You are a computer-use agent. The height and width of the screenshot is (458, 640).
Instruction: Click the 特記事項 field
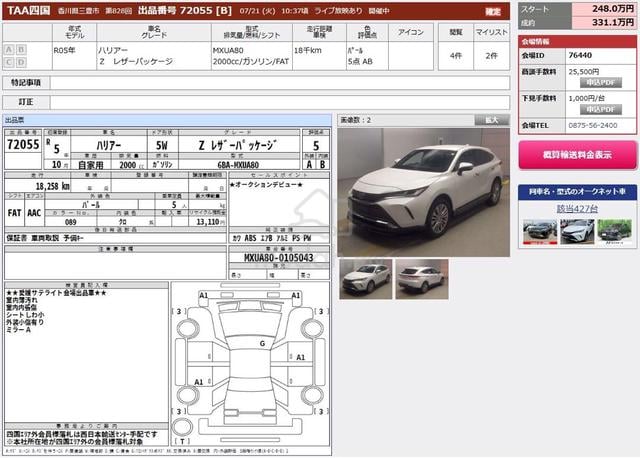[280, 83]
